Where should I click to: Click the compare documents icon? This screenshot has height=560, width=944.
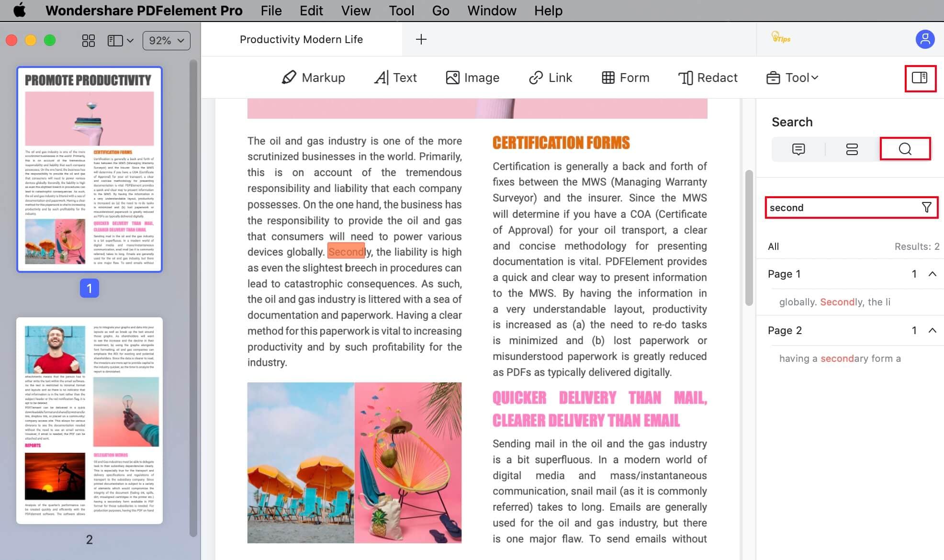pos(920,78)
